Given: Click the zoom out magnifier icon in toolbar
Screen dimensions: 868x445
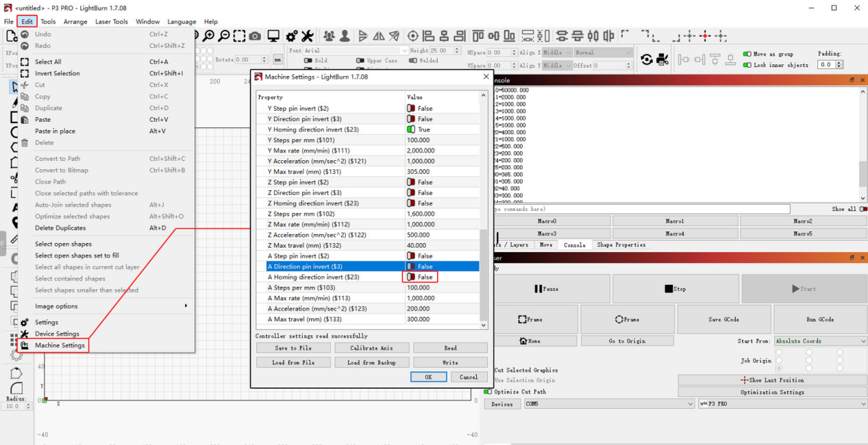Looking at the screenshot, I should pyautogui.click(x=224, y=36).
